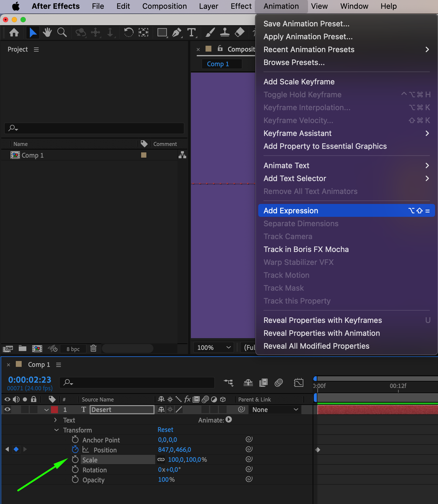Click the 8 bpc color depth button
Image resolution: width=438 pixels, height=504 pixels.
pos(73,349)
